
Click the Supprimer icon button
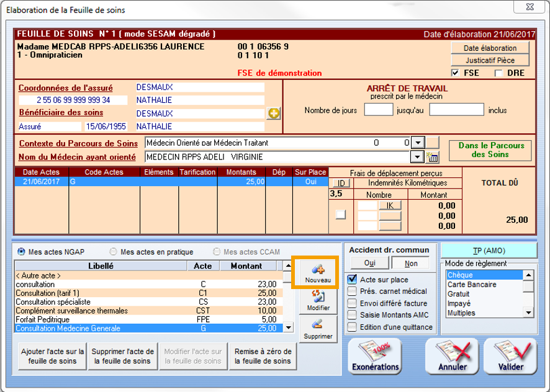(x=318, y=329)
